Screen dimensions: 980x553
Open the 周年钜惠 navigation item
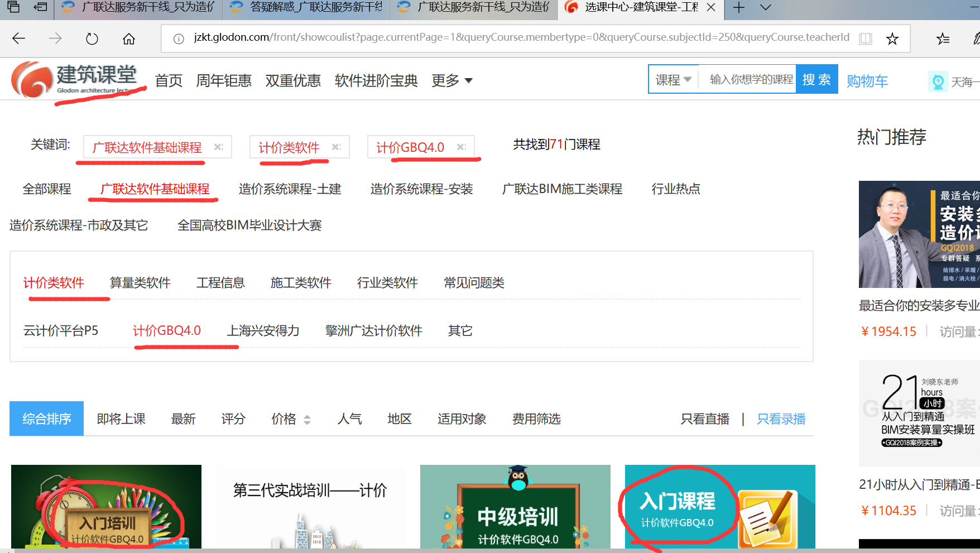[224, 80]
